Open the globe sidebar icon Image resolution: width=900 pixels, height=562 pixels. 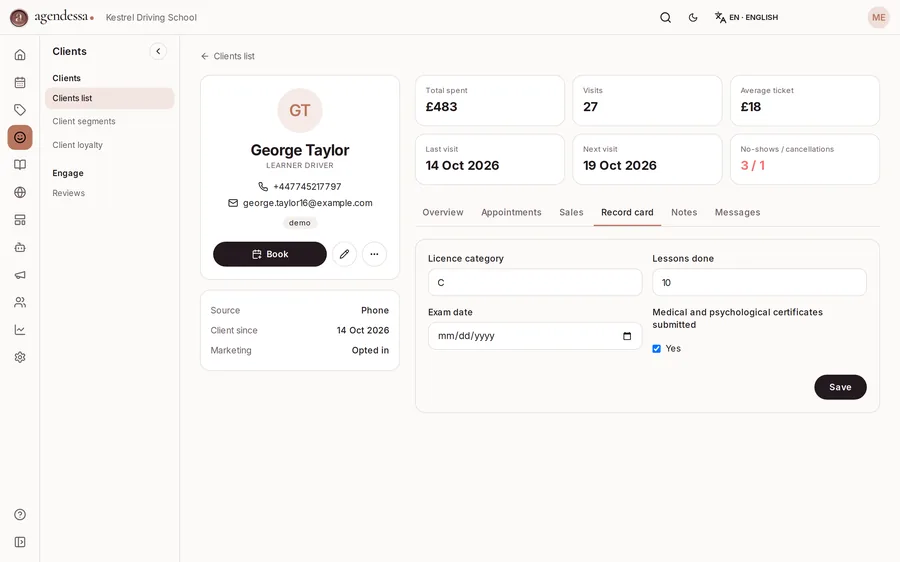20,192
